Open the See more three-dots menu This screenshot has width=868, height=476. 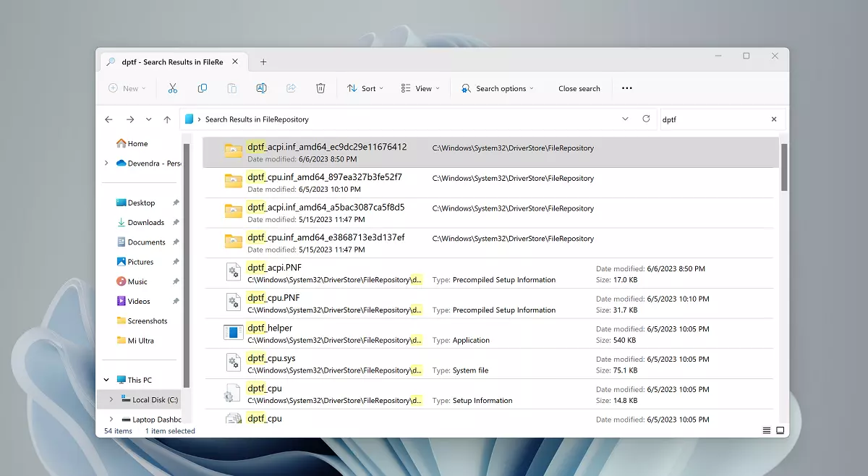pos(627,88)
